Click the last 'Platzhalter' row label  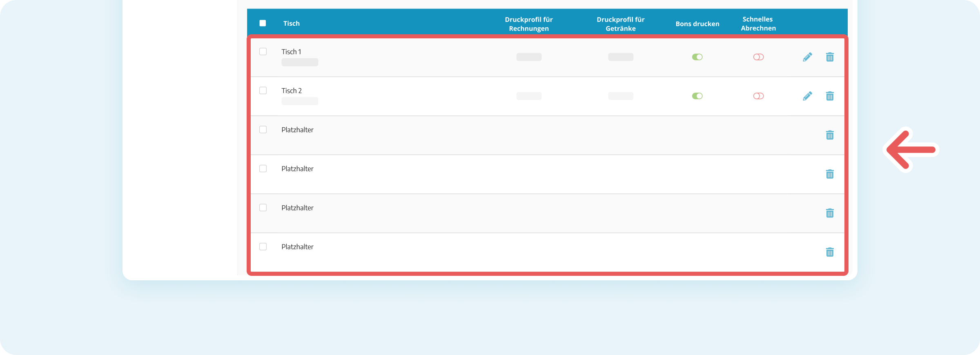click(297, 247)
